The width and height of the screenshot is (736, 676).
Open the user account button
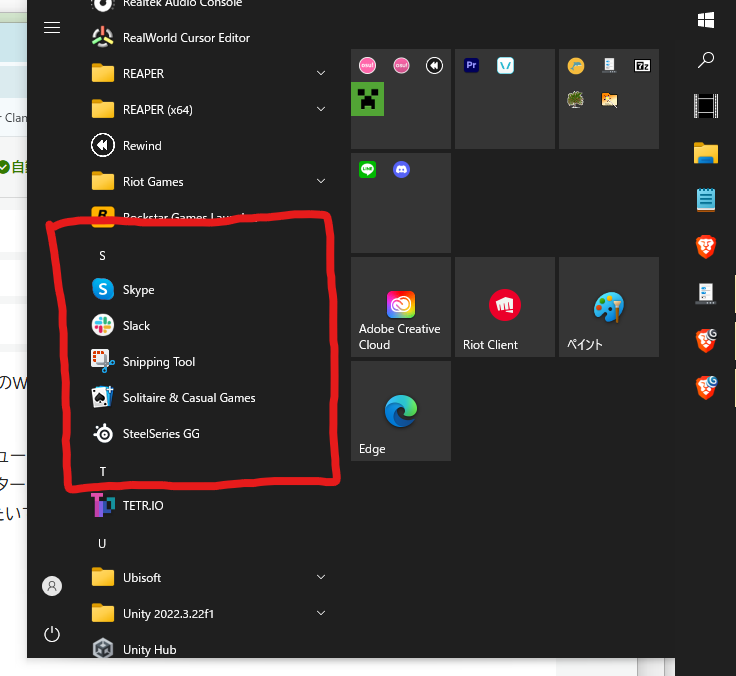(52, 586)
